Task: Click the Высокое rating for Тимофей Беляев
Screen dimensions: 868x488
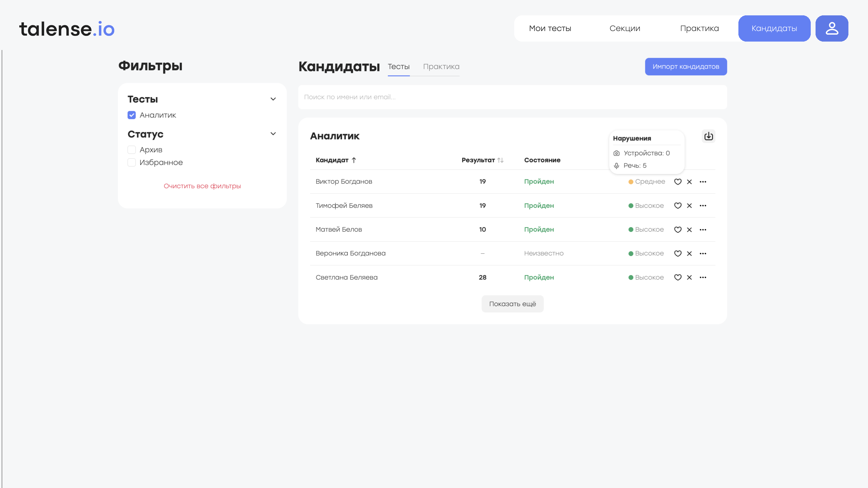Action: coord(646,205)
